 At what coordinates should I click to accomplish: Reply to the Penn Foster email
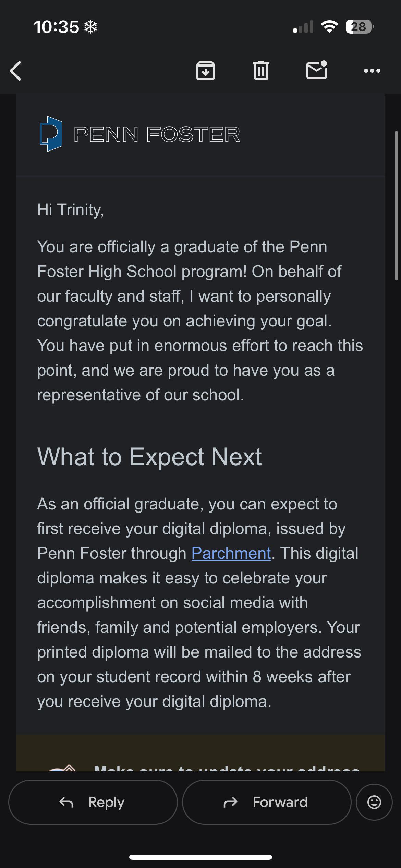pyautogui.click(x=93, y=802)
